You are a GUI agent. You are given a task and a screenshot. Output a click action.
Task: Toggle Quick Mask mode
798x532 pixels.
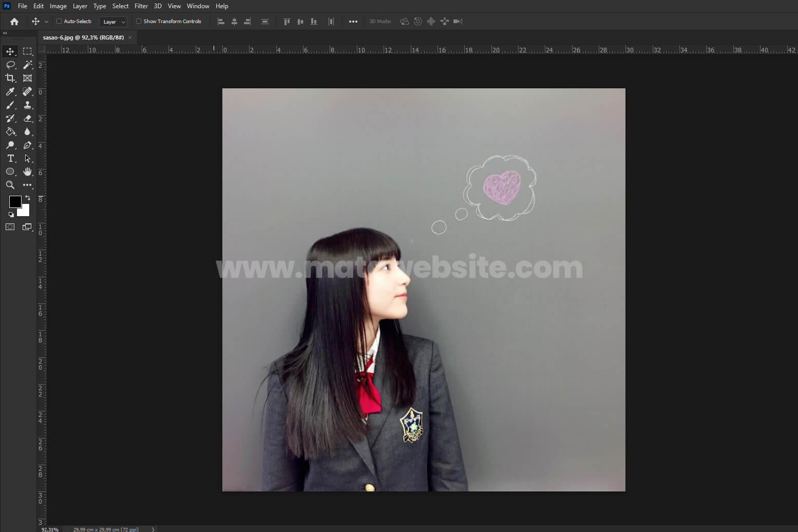[10, 226]
